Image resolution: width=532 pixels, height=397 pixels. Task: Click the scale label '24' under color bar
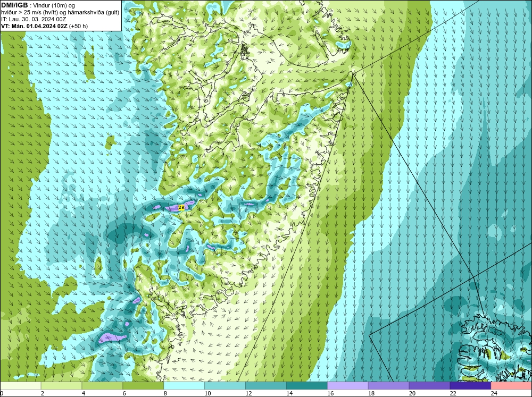pyautogui.click(x=494, y=393)
